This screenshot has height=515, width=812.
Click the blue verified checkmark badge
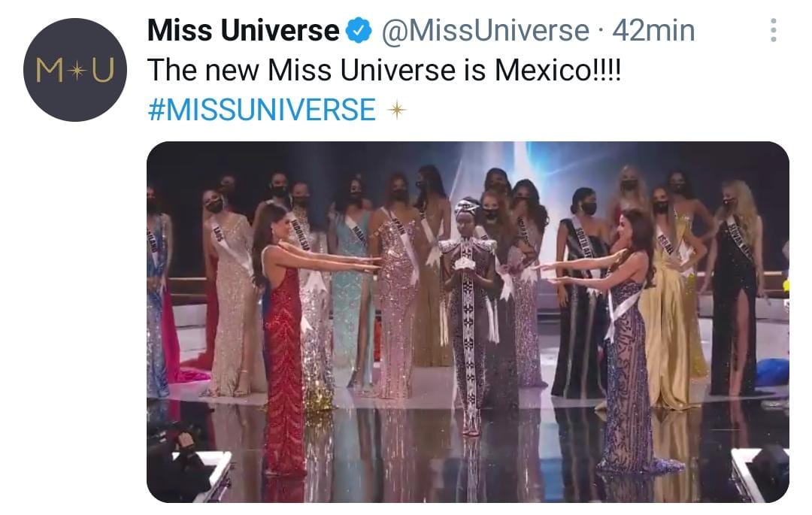pos(359,30)
